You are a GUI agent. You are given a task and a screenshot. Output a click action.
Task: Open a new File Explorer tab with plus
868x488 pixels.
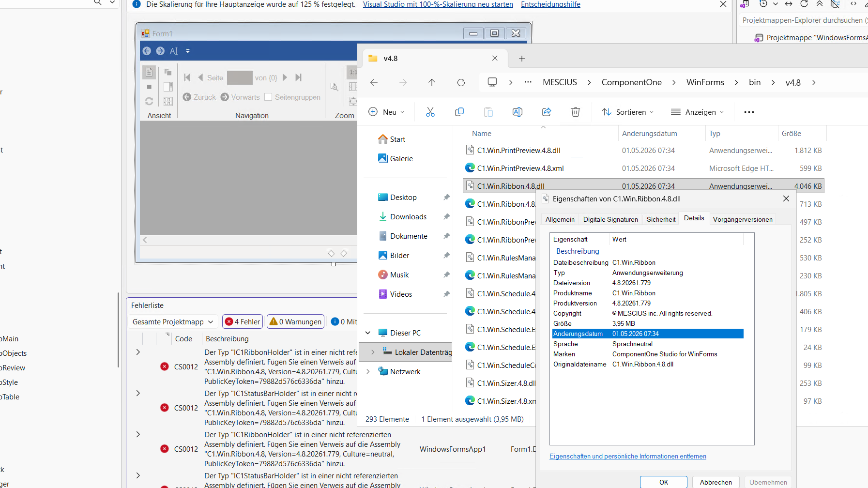522,59
